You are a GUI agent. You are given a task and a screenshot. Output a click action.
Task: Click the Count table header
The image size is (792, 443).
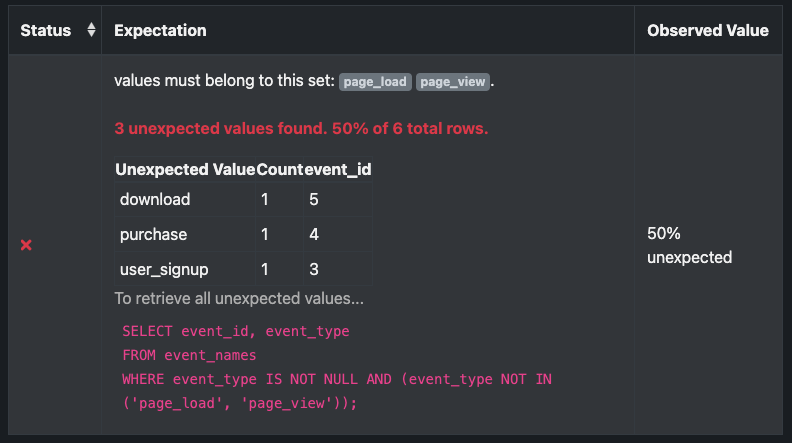(x=279, y=169)
